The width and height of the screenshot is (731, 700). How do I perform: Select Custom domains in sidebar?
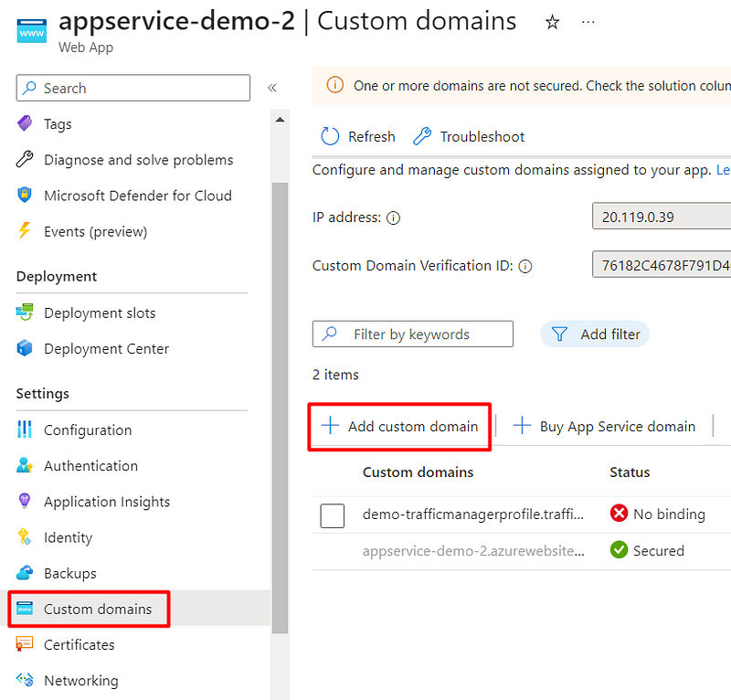98,609
